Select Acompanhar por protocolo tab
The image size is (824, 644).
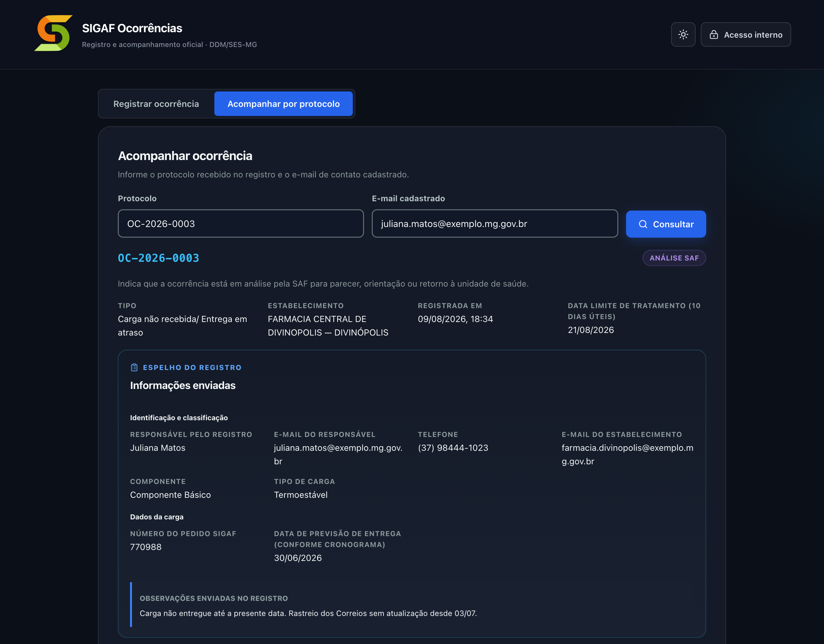pyautogui.click(x=283, y=104)
